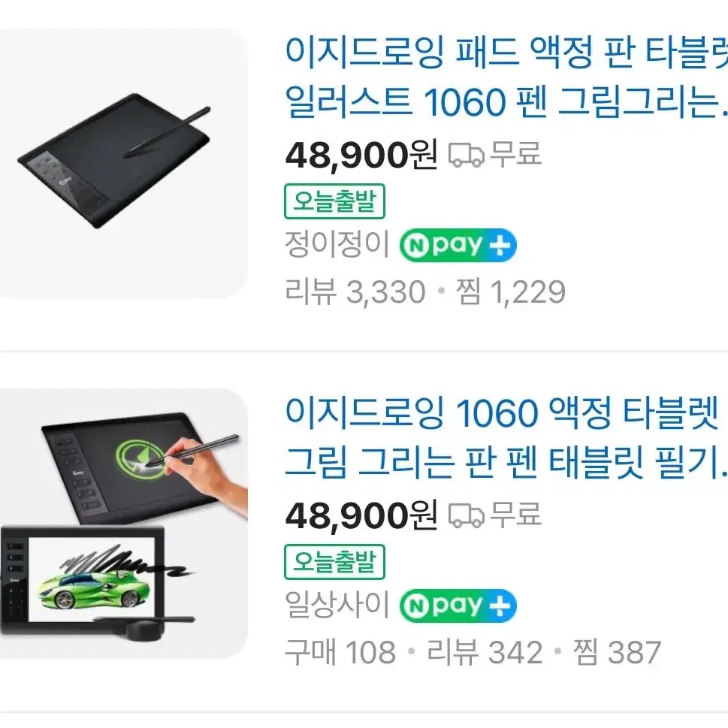
Task: Click the Npay+ badge next to 정이정이
Action: pyautogui.click(x=458, y=245)
